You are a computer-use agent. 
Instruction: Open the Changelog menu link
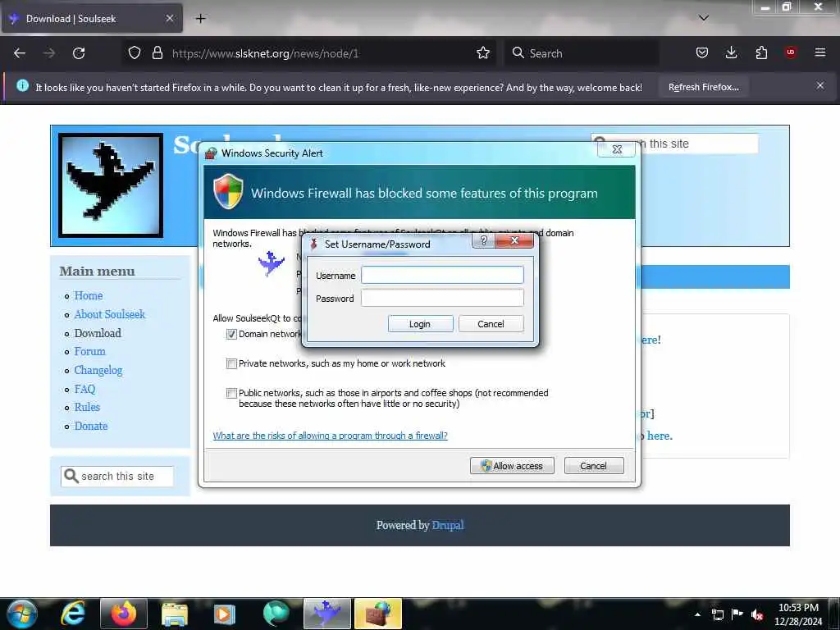[98, 370]
